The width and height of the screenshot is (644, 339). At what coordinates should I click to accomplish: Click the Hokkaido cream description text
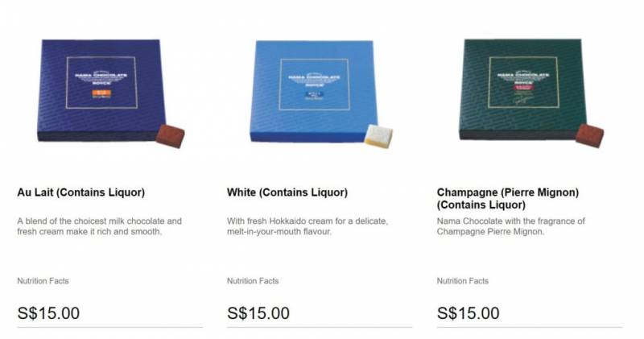[308, 226]
